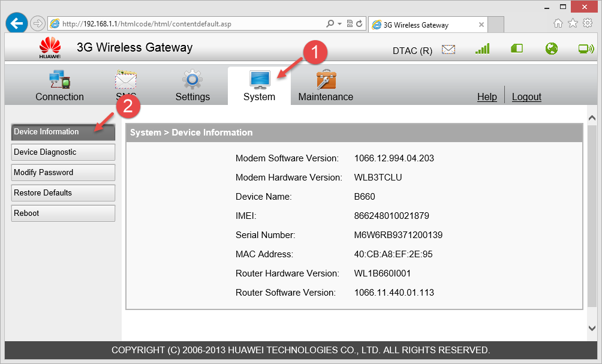Click router hardware value WL1B660I001

(382, 273)
